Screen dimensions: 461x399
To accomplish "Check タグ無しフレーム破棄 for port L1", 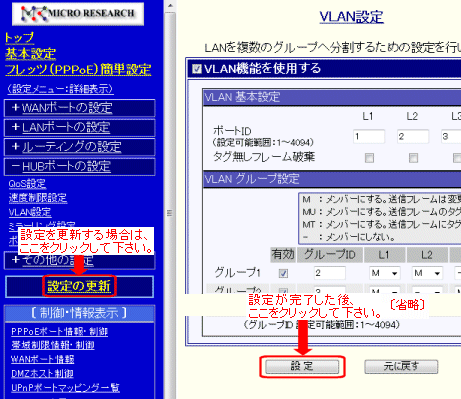I will click(369, 158).
